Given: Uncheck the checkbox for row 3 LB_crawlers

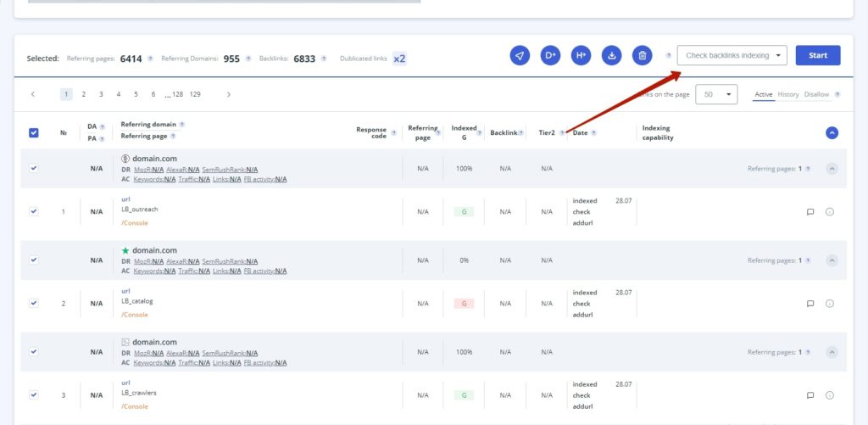Looking at the screenshot, I should (x=34, y=394).
